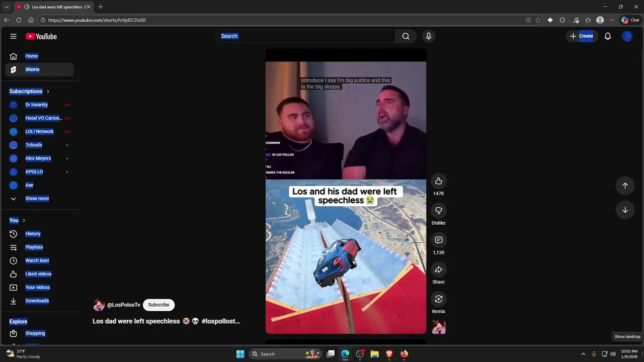644x362 pixels.
Task: Open History in sidebar
Action: pyautogui.click(x=39, y=234)
